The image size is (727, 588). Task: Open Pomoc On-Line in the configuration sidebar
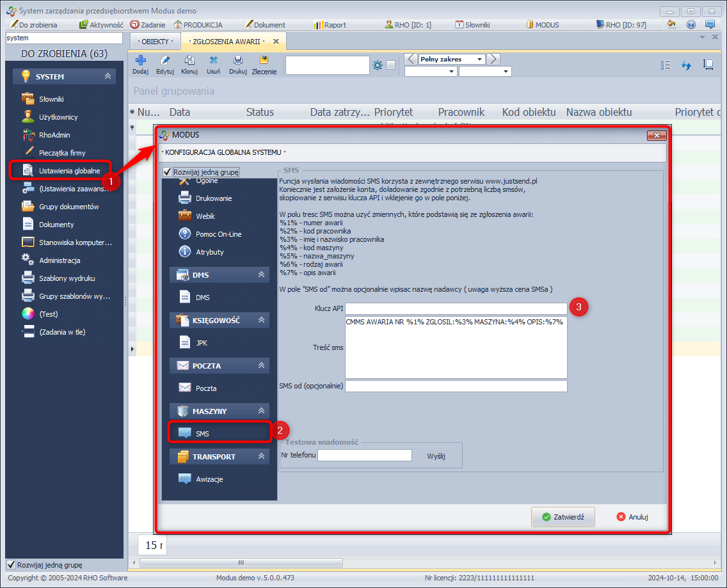pos(218,234)
